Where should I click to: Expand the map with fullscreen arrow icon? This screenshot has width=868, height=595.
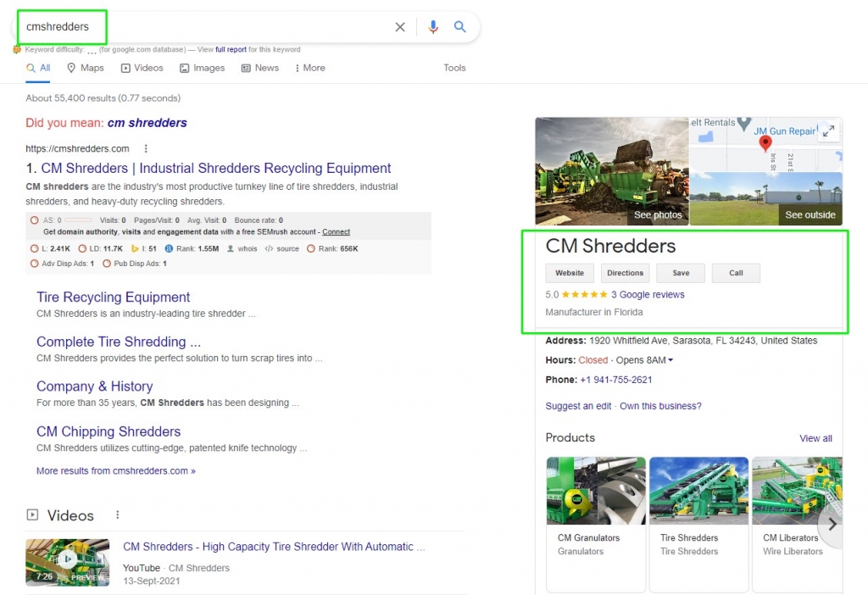[x=828, y=131]
